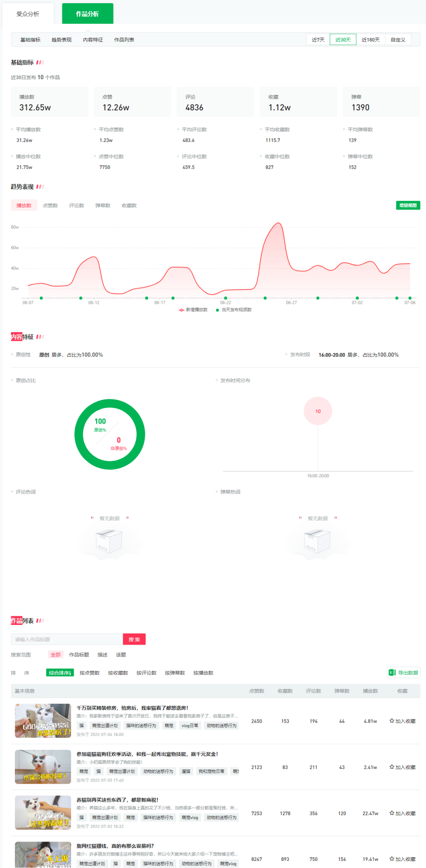Image resolution: width=426 pixels, height=868 pixels.
Task: Click the 基本信息 table column header
Action: coord(24,691)
